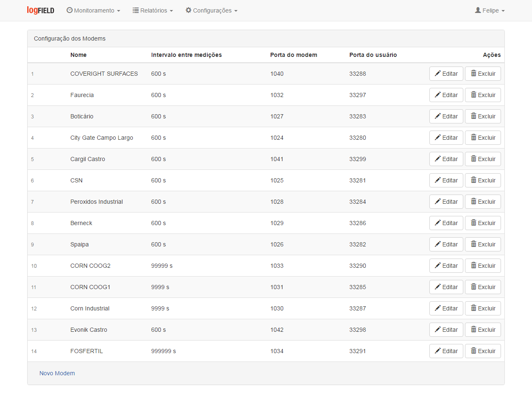Select modem port 1040 cell
Viewport: 532px width, 405px height.
coord(277,74)
